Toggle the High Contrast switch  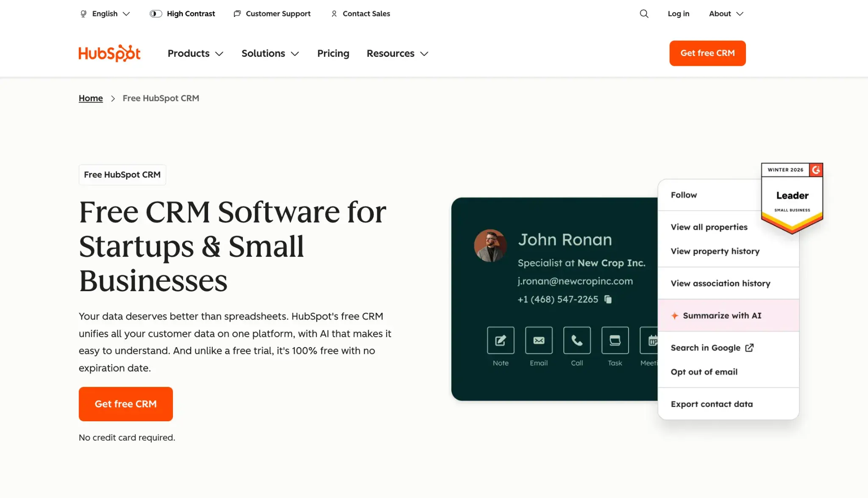pos(156,14)
